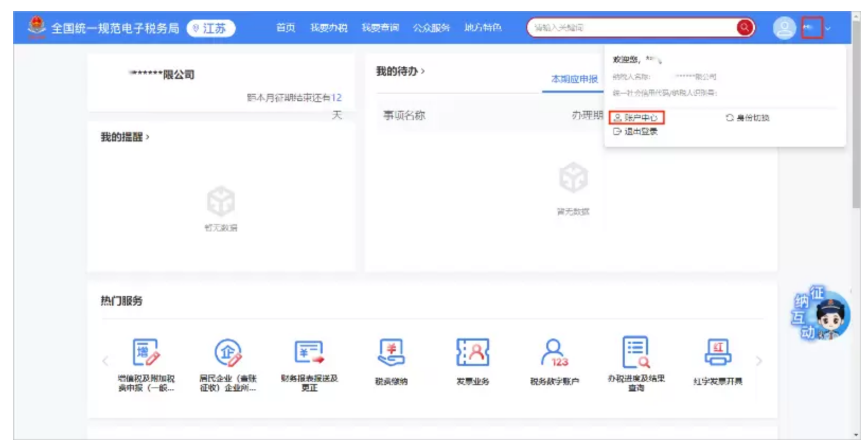Expand the 我的待办 section
868x446 pixels.
pyautogui.click(x=400, y=71)
